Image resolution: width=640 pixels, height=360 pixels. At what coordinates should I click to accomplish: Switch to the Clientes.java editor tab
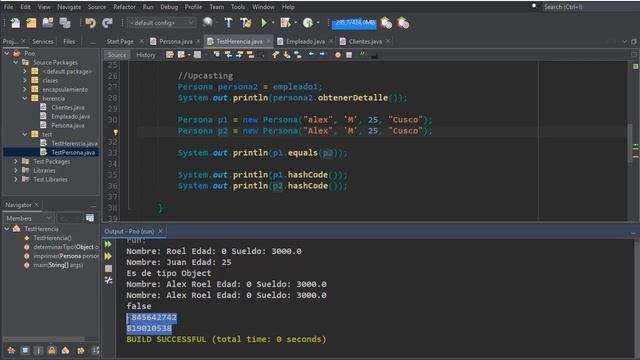[365, 41]
